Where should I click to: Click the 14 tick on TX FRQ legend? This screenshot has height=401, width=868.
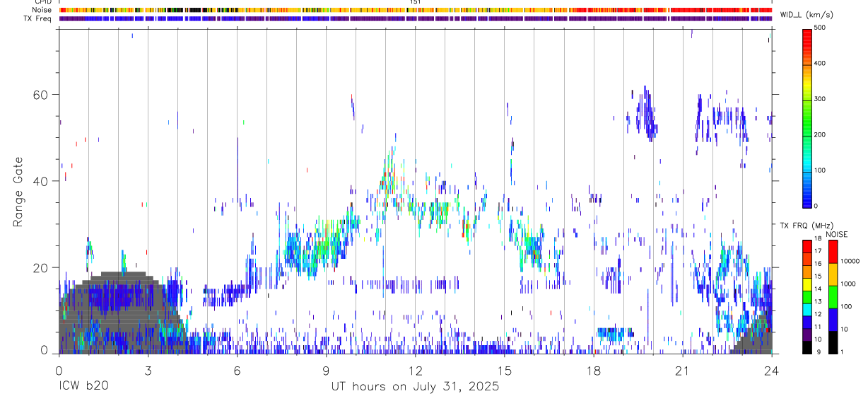pos(817,289)
